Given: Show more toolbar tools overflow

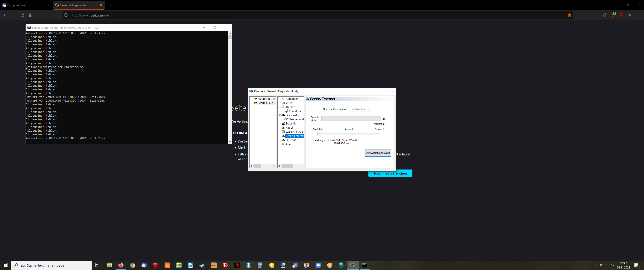Looking at the screenshot, I should pos(630,15).
